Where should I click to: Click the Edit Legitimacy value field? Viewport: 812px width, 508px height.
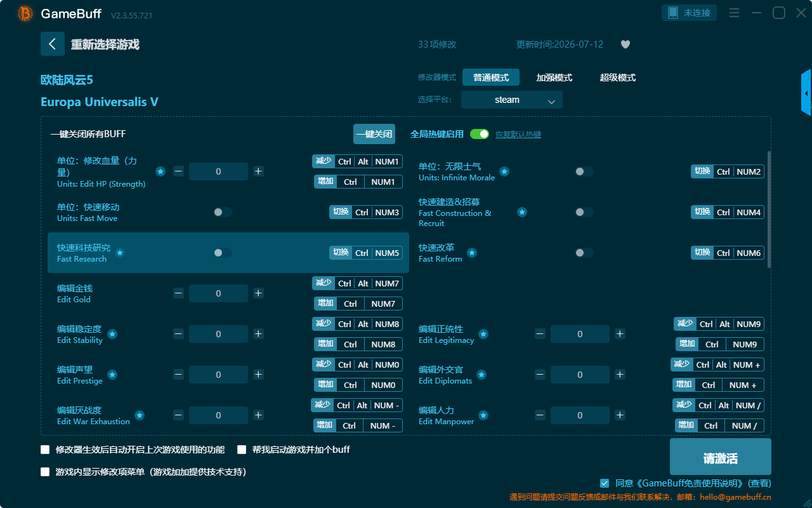pyautogui.click(x=580, y=334)
